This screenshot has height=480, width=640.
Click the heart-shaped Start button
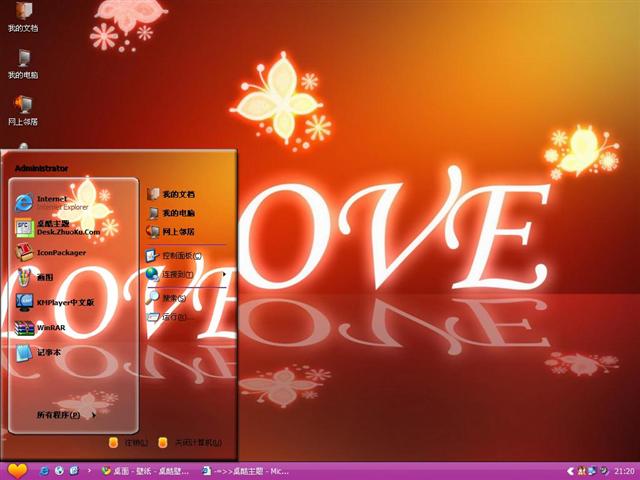click(x=17, y=471)
